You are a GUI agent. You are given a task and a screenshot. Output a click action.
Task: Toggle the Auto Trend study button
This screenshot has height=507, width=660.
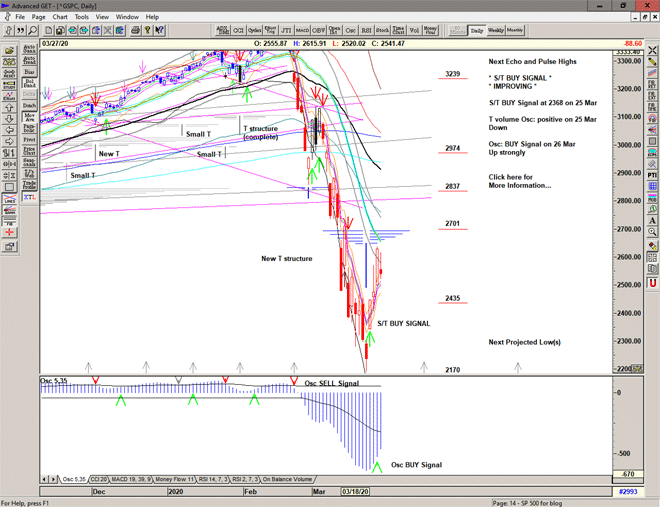point(29,60)
